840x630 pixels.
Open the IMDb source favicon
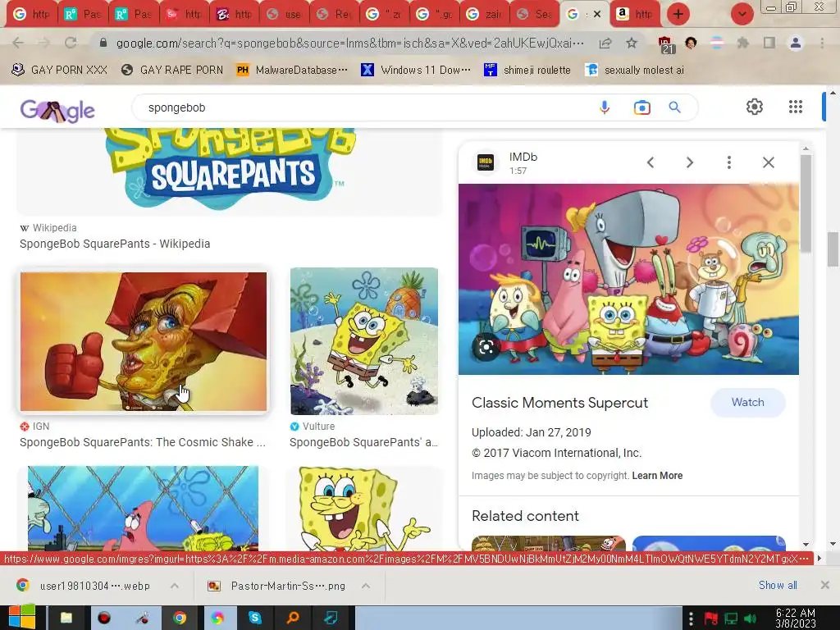[x=486, y=162]
